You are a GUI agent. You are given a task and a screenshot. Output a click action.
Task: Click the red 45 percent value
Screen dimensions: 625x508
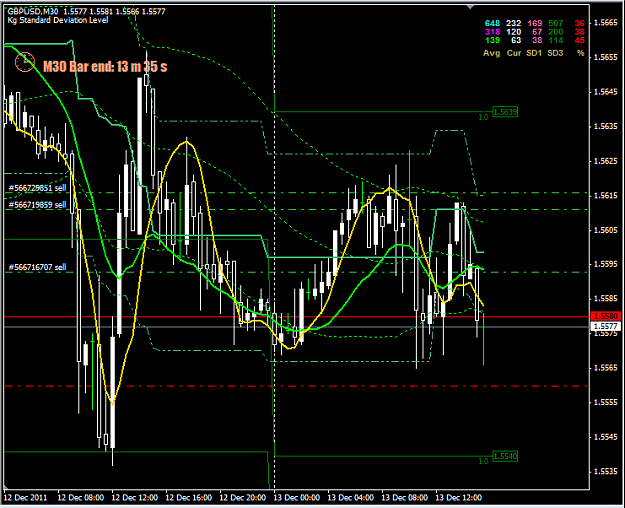[580, 40]
